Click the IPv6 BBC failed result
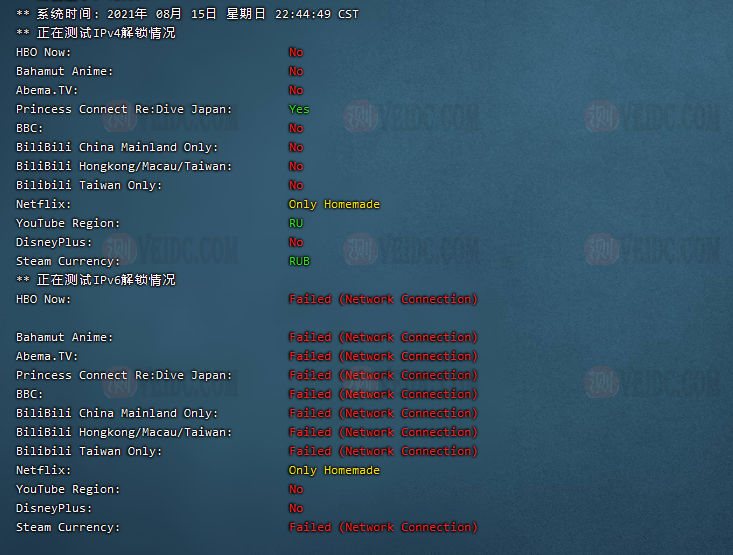This screenshot has height=555, width=733. click(x=383, y=394)
